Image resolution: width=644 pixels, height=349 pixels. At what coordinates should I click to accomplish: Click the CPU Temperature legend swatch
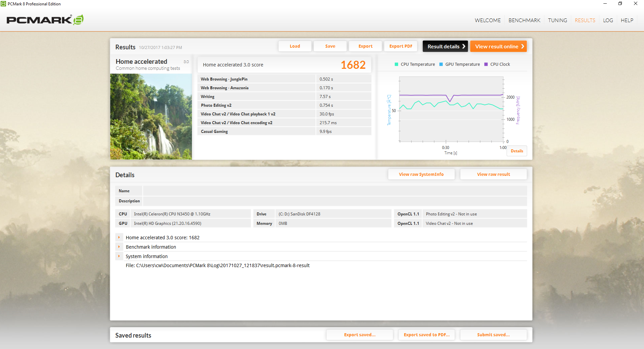pos(396,64)
